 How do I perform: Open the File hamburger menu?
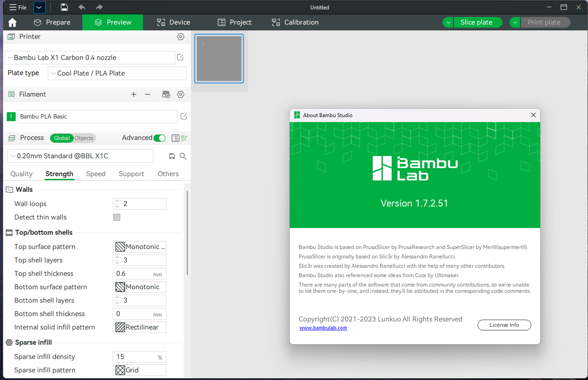(x=18, y=7)
